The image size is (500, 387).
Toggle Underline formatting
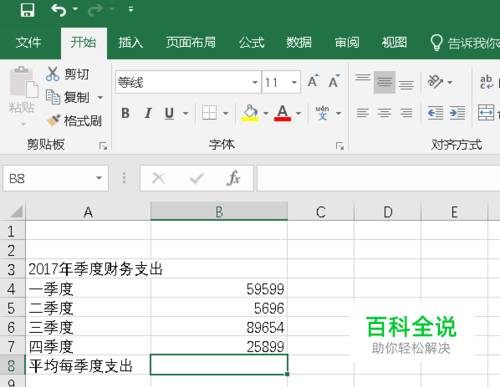pyautogui.click(x=169, y=113)
